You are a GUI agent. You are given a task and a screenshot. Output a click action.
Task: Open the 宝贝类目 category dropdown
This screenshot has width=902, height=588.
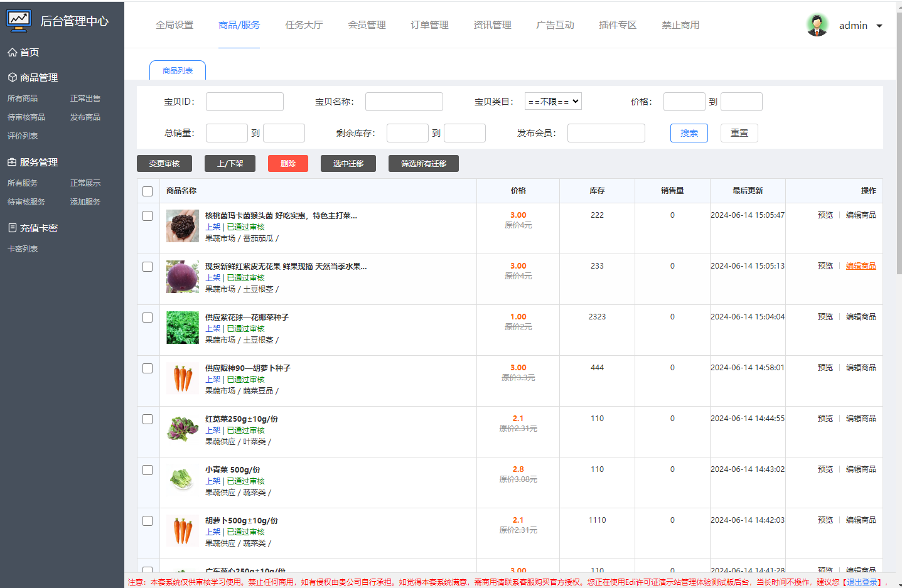pos(553,101)
